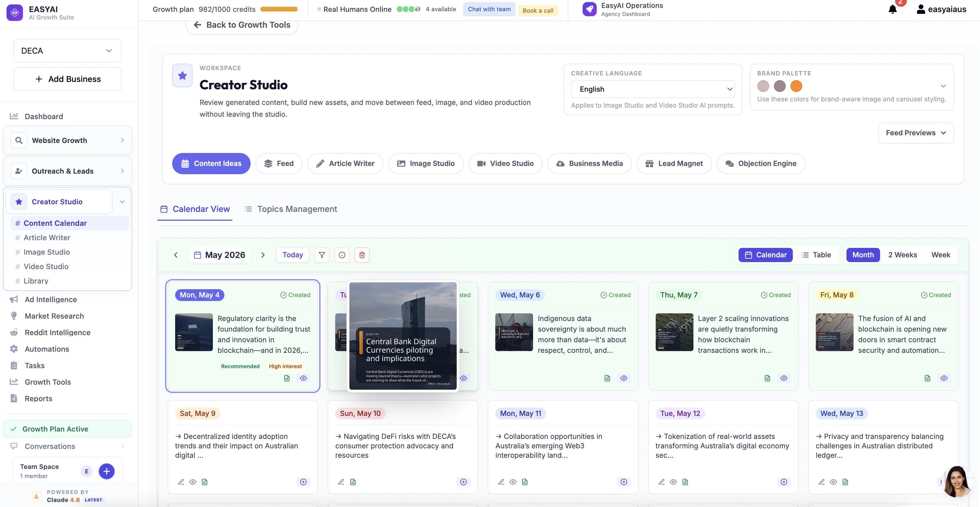Viewport: 980px width, 507px height.
Task: Toggle eye preview on Mon, May 4 card
Action: 303,378
